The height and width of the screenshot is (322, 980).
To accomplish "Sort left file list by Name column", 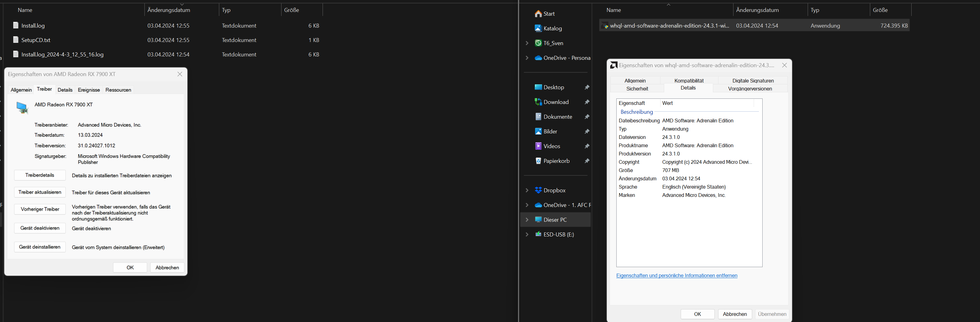I will 74,10.
